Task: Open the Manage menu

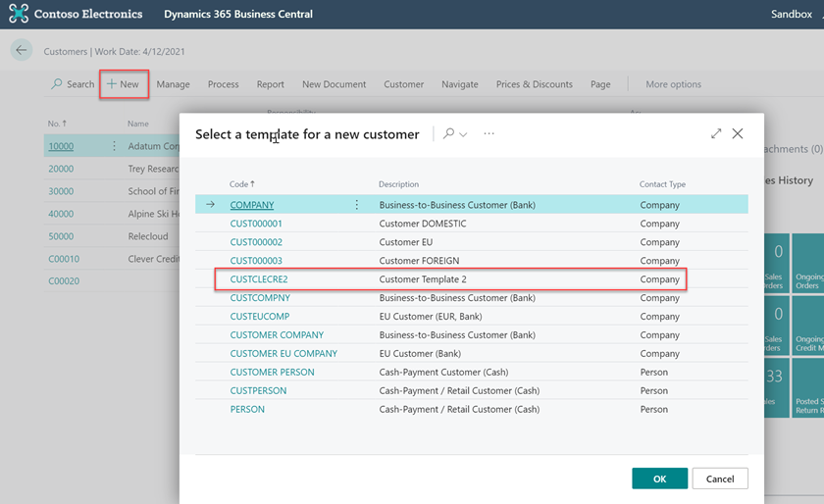Action: point(173,84)
